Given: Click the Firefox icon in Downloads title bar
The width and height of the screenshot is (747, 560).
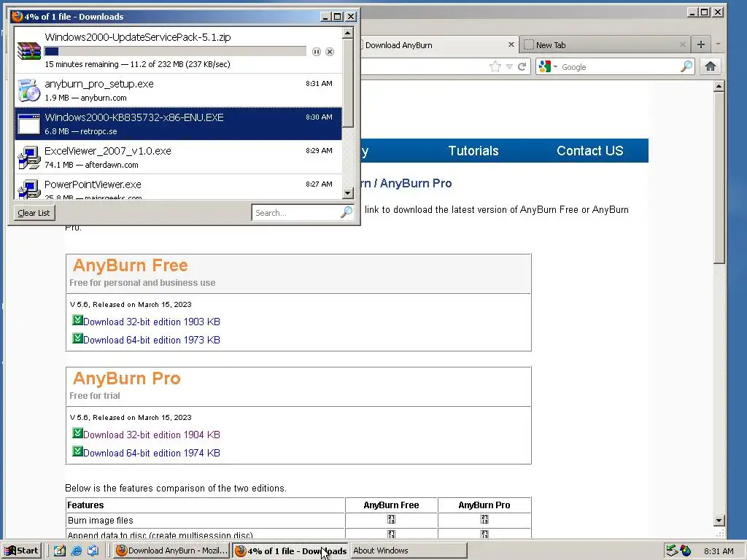Looking at the screenshot, I should pos(18,17).
